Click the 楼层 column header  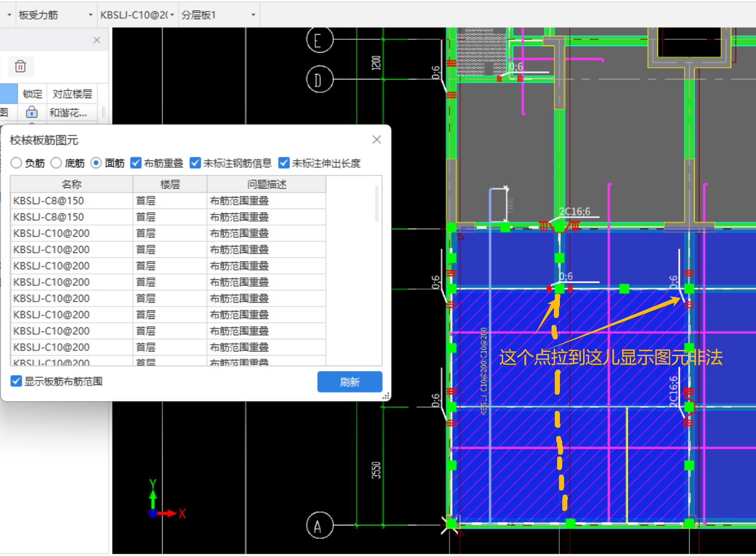170,184
